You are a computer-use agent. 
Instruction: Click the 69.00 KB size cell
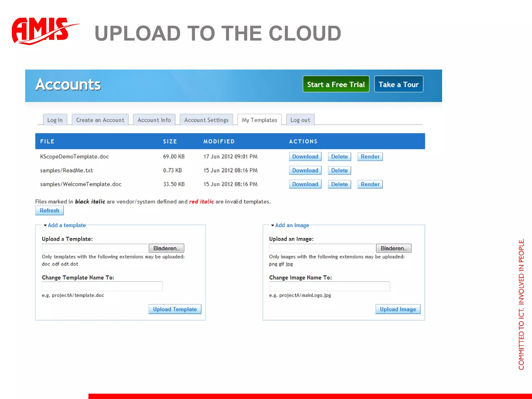[174, 156]
